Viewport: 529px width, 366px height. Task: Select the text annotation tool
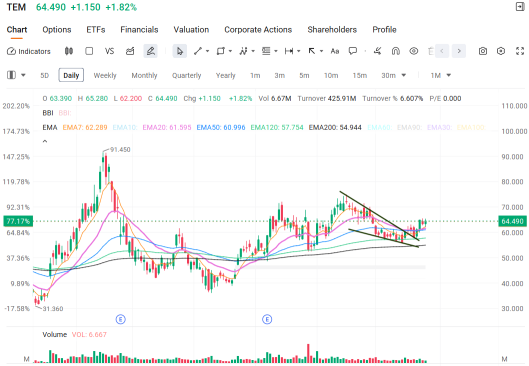pyautogui.click(x=335, y=51)
